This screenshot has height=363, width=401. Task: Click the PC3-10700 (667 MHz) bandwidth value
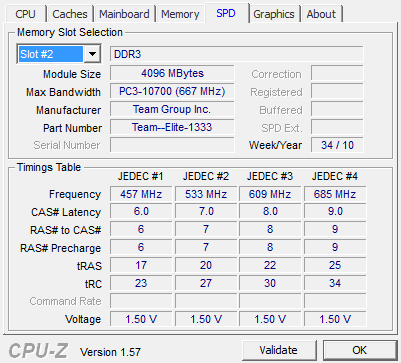[x=172, y=91]
